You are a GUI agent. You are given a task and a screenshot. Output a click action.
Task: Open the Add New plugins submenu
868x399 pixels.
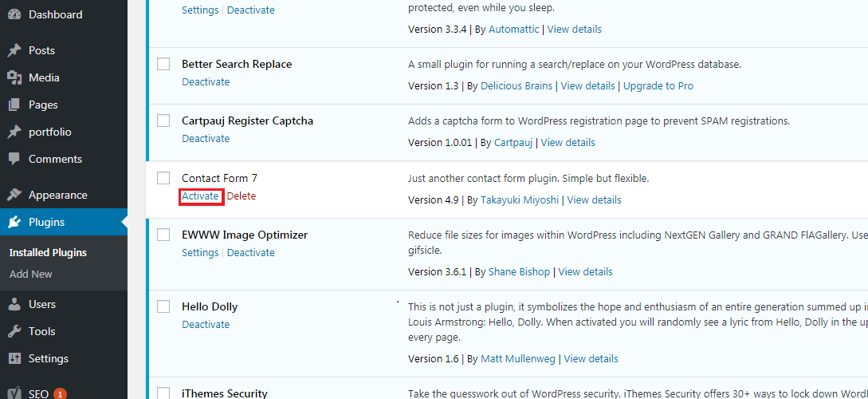(x=31, y=275)
